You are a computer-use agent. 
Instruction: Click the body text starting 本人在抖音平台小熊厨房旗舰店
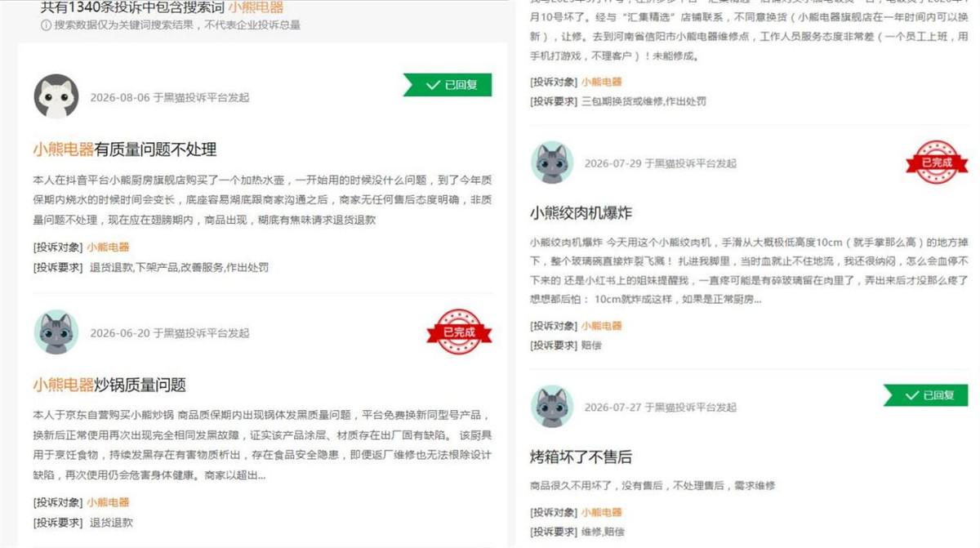261,200
